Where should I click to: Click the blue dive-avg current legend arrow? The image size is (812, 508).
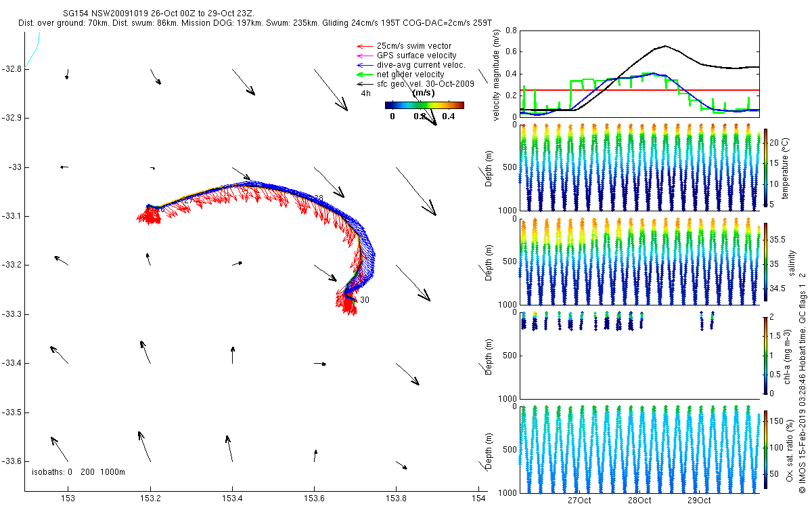(x=364, y=65)
